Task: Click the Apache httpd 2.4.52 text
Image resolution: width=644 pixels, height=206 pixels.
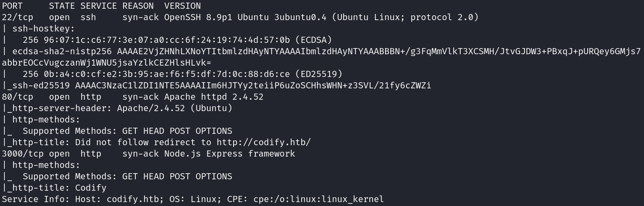Action: [214, 97]
